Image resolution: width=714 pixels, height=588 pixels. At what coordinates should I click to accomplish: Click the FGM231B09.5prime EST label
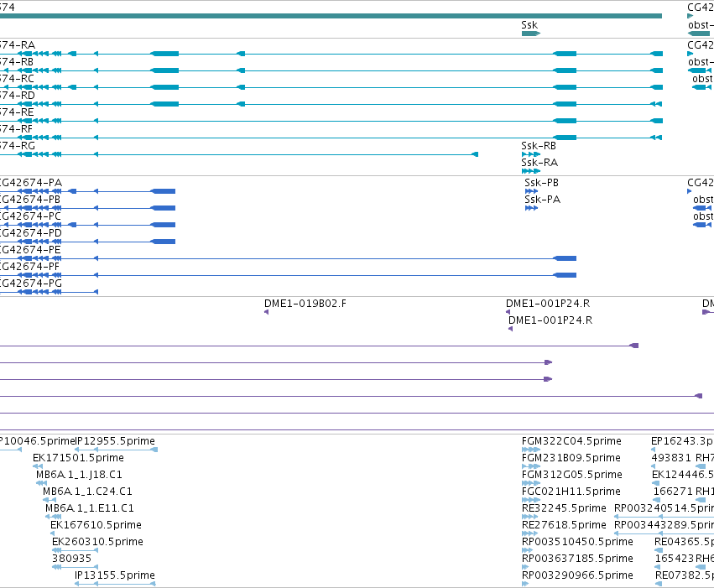pyautogui.click(x=571, y=458)
